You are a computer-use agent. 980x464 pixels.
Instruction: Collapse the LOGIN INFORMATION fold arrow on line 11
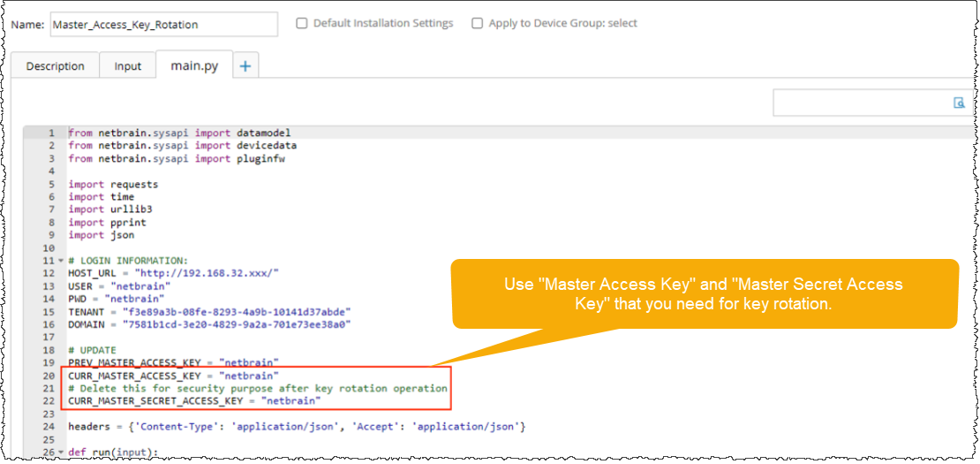point(60,261)
